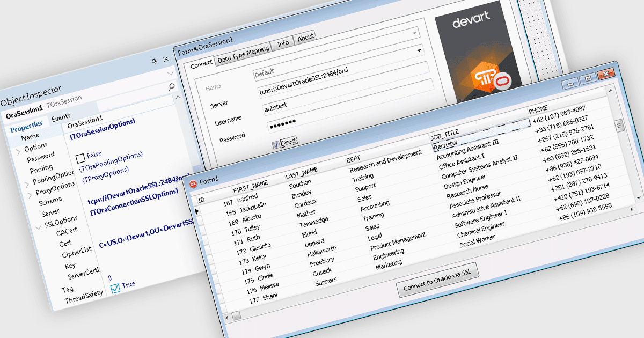Click the (TOraConnectionSSLOptions) value
644x338 pixels.
pyautogui.click(x=134, y=202)
